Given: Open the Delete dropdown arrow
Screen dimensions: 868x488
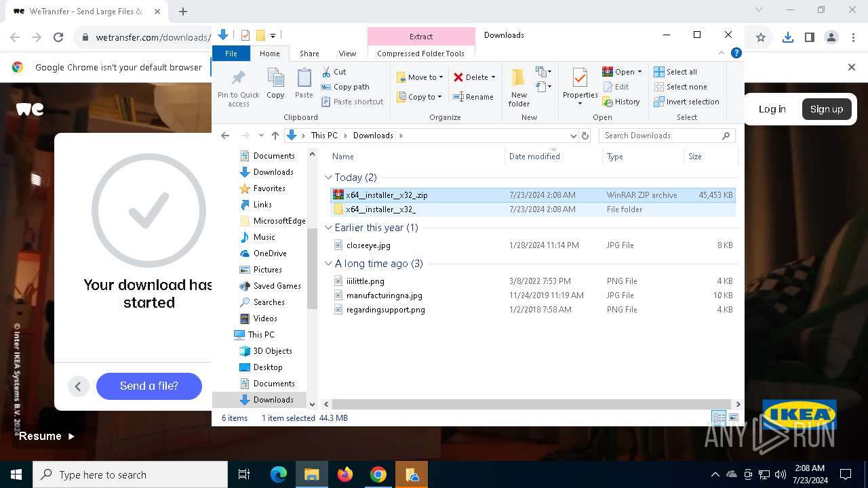Looking at the screenshot, I should pyautogui.click(x=493, y=77).
